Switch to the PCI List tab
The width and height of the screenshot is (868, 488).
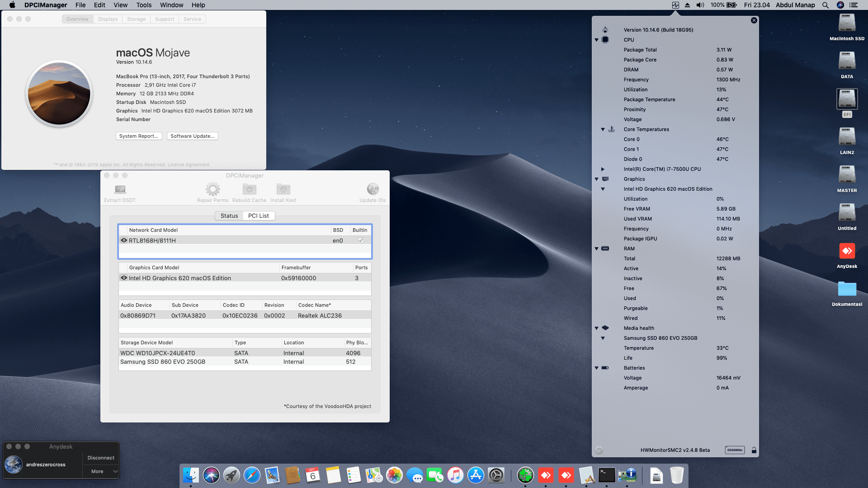[x=258, y=216]
